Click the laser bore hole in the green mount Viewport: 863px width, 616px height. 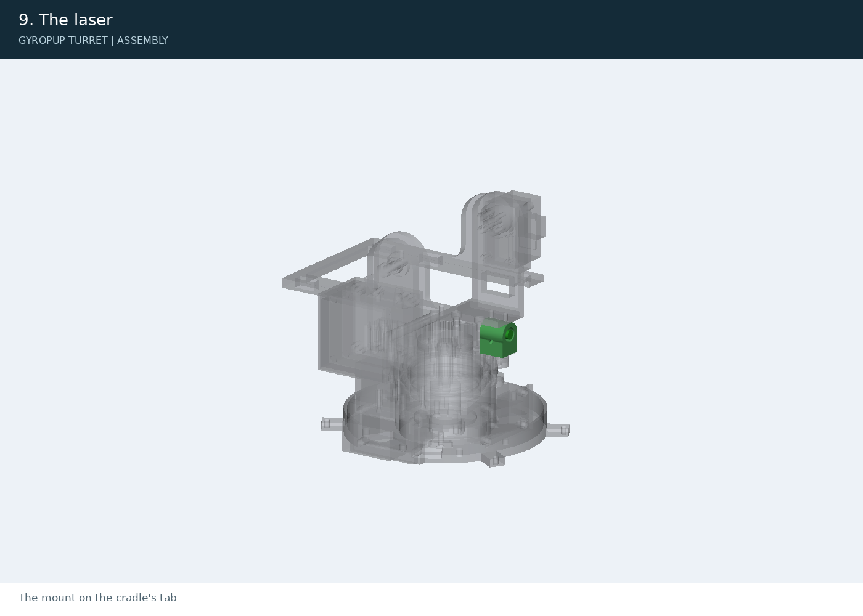pos(509,334)
